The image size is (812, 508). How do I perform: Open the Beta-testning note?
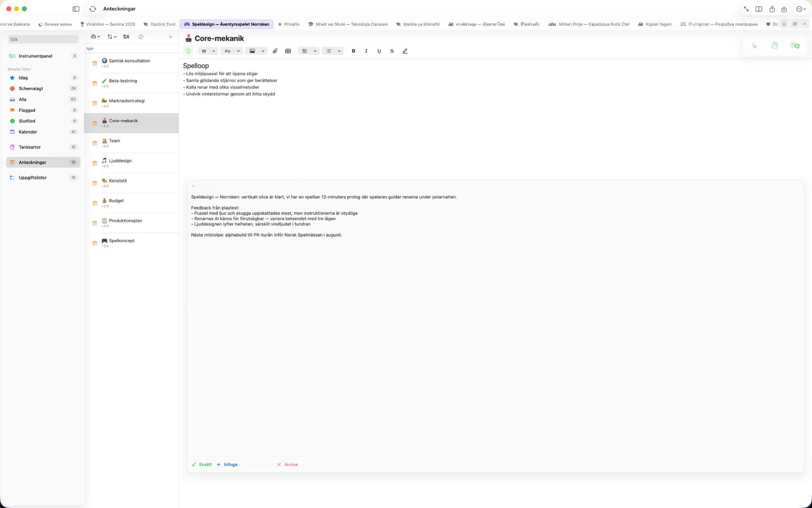coord(131,83)
